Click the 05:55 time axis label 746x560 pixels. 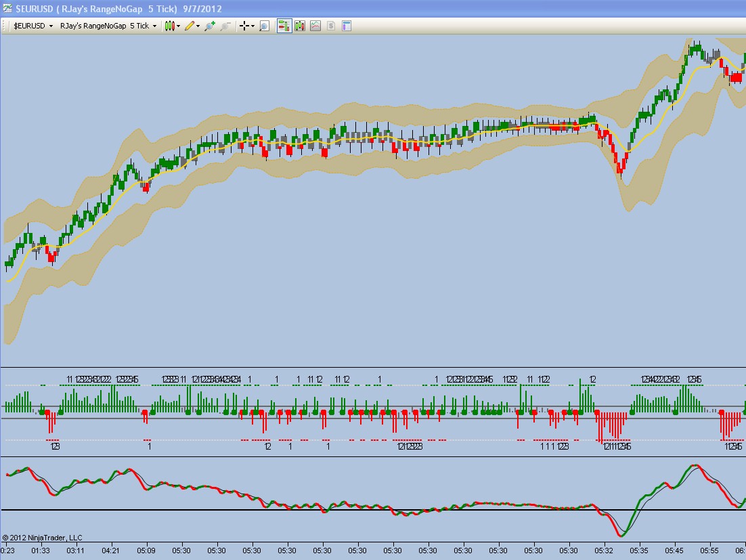pyautogui.click(x=709, y=551)
